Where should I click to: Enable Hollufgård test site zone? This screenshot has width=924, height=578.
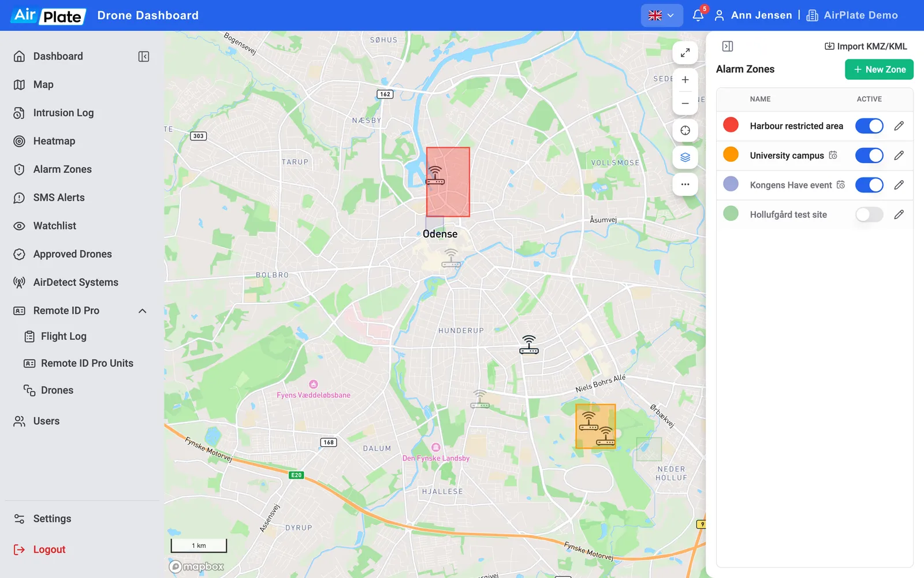(x=869, y=214)
